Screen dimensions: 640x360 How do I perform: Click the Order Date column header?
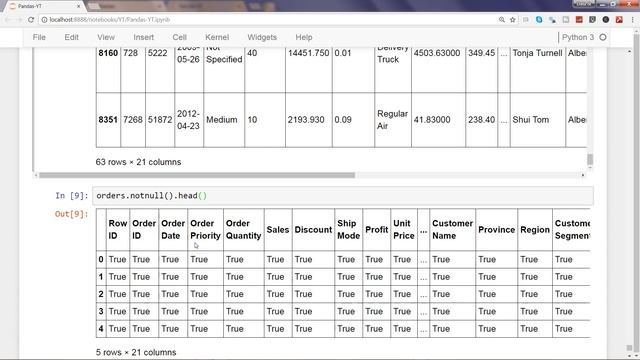(x=173, y=229)
